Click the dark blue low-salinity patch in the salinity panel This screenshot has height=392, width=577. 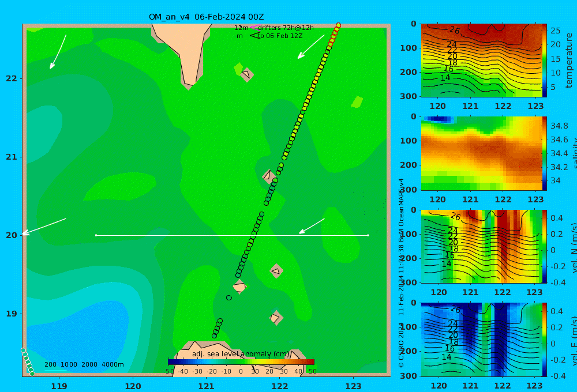point(437,119)
